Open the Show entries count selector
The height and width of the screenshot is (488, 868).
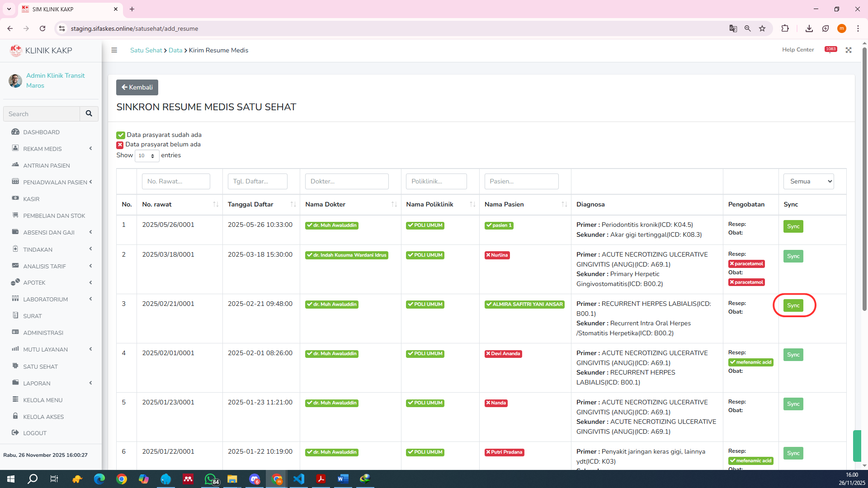(146, 155)
